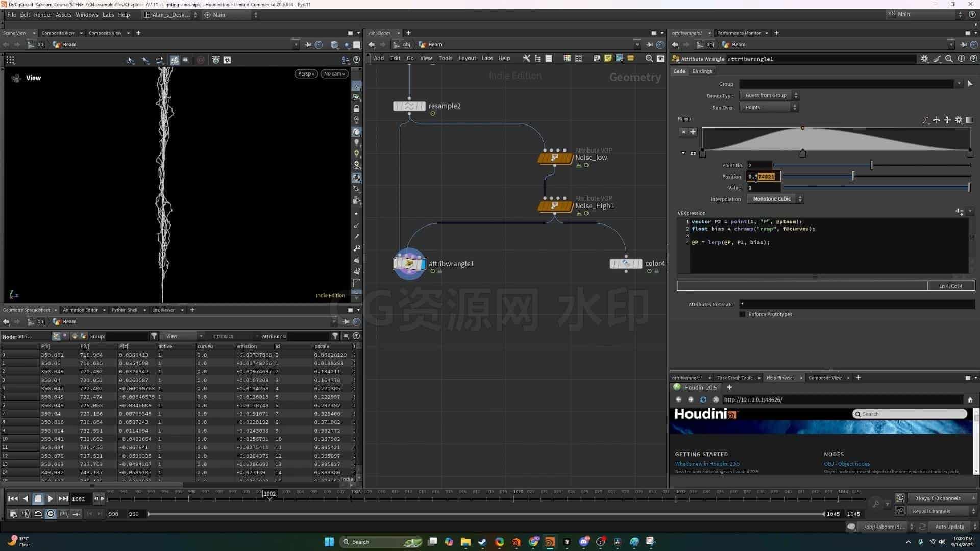Screen dimensions: 980x551
Task: Adjust the ramp Position slider handle
Action: point(852,177)
